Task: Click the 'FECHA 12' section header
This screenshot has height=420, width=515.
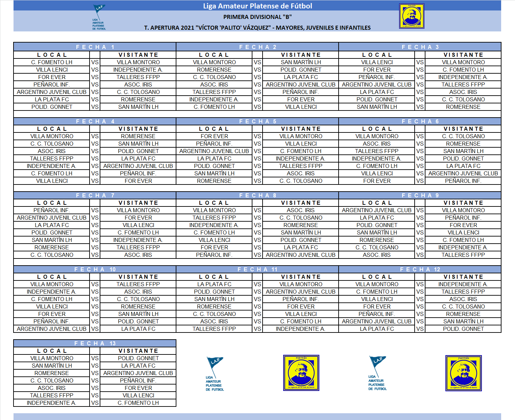Action: 420,269
